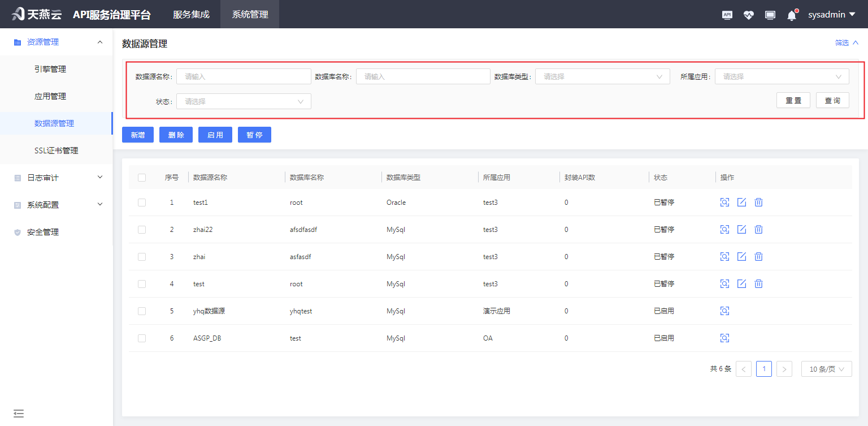Open the screen monitor icon in header
This screenshot has height=426, width=868.
(770, 14)
